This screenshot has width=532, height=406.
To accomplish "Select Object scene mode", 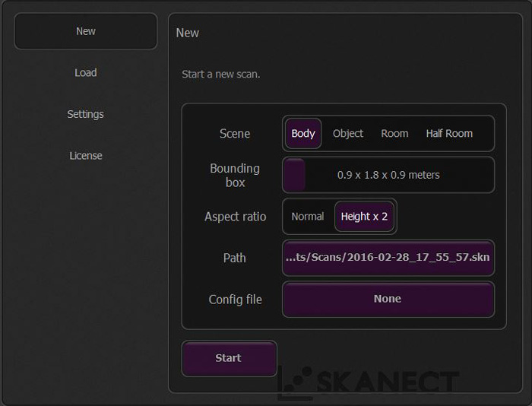I will pyautogui.click(x=348, y=133).
